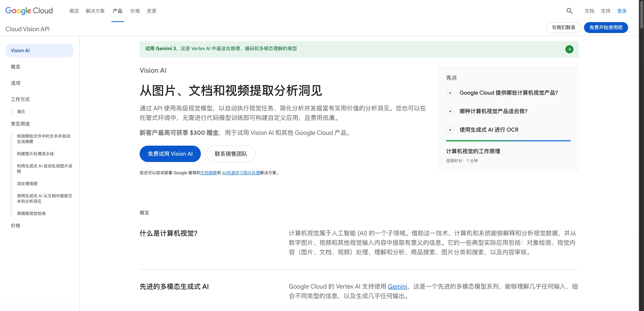Open 演示 sidebar sub-item

pos(21,112)
